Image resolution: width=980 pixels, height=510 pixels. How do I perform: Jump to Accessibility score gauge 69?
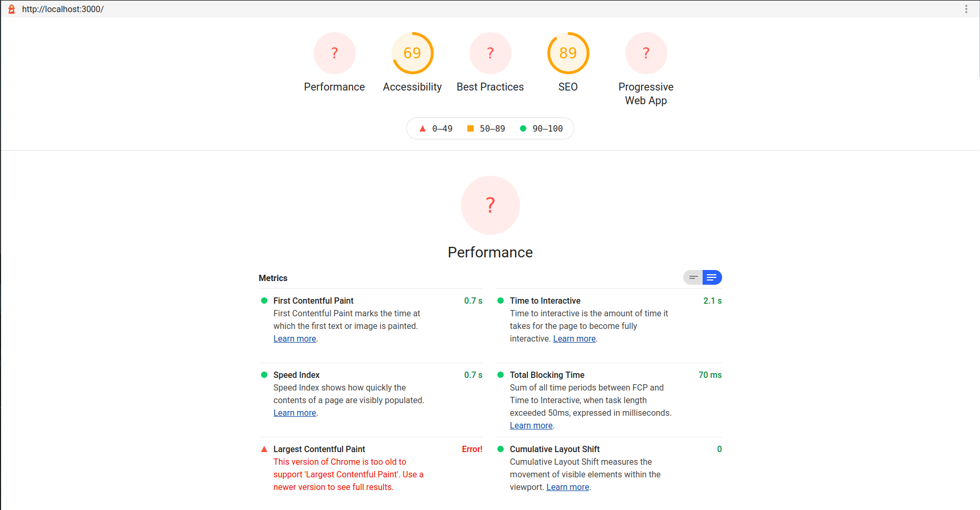pos(412,53)
